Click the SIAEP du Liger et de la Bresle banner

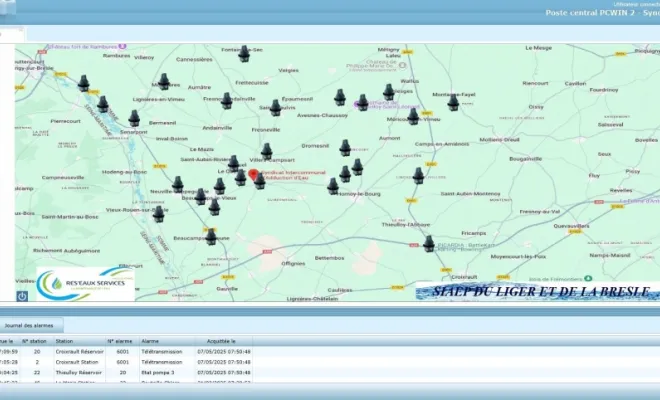(538, 291)
